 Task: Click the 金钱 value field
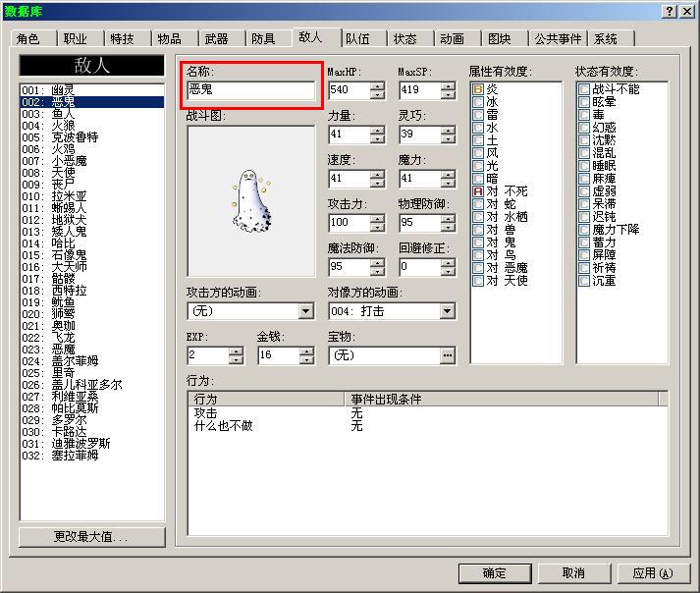click(278, 355)
